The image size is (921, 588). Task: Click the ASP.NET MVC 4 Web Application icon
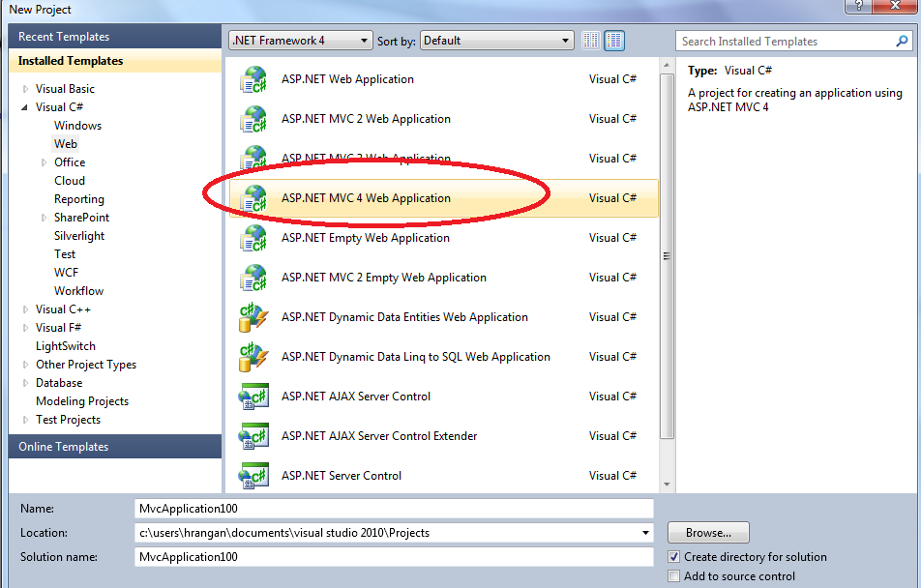(x=253, y=198)
